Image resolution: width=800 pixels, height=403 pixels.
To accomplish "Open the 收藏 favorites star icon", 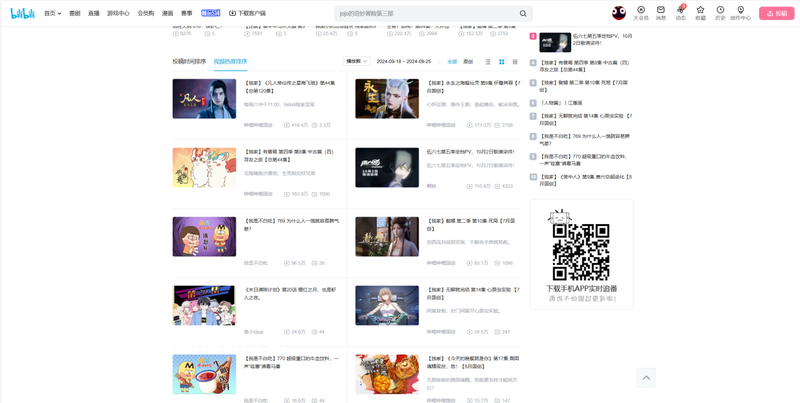I will point(700,13).
